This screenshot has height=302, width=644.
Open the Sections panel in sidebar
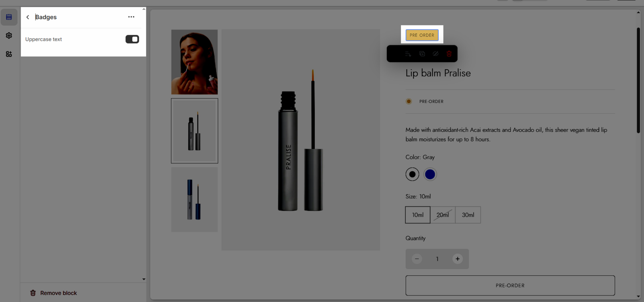[x=9, y=17]
